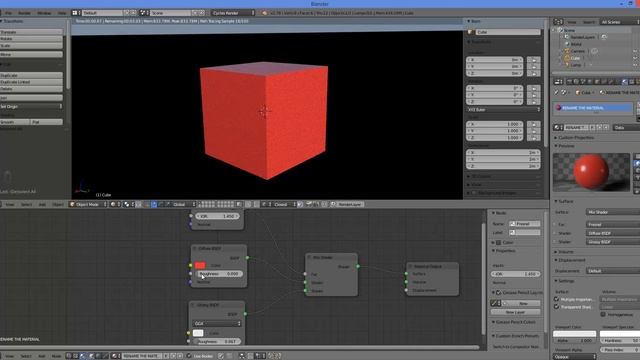The height and width of the screenshot is (360, 640).
Task: Open the Set Origin dropdown
Action: pyautogui.click(x=31, y=107)
